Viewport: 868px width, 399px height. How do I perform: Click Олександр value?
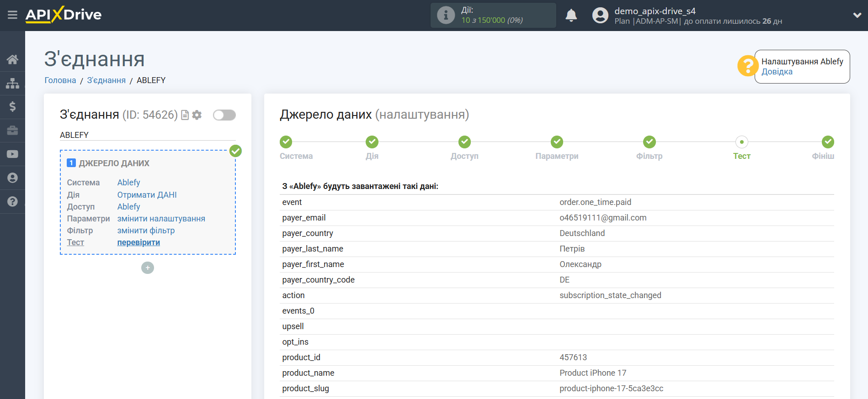580,264
